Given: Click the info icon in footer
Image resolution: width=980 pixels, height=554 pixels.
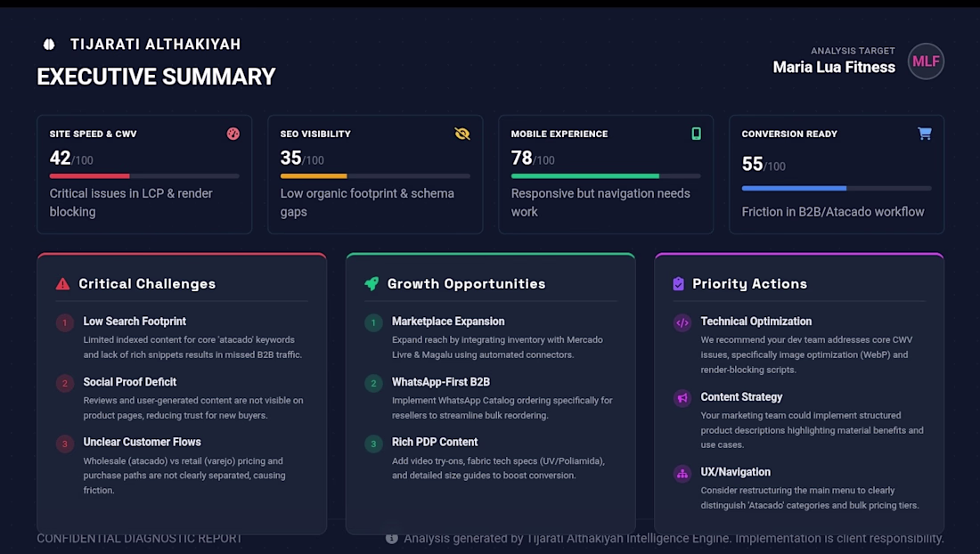Looking at the screenshot, I should (391, 538).
